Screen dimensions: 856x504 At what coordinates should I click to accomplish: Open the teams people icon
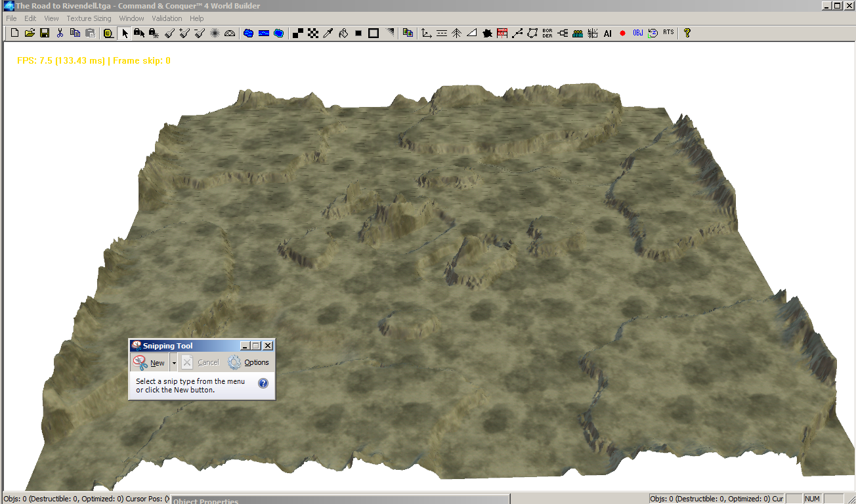pyautogui.click(x=578, y=33)
